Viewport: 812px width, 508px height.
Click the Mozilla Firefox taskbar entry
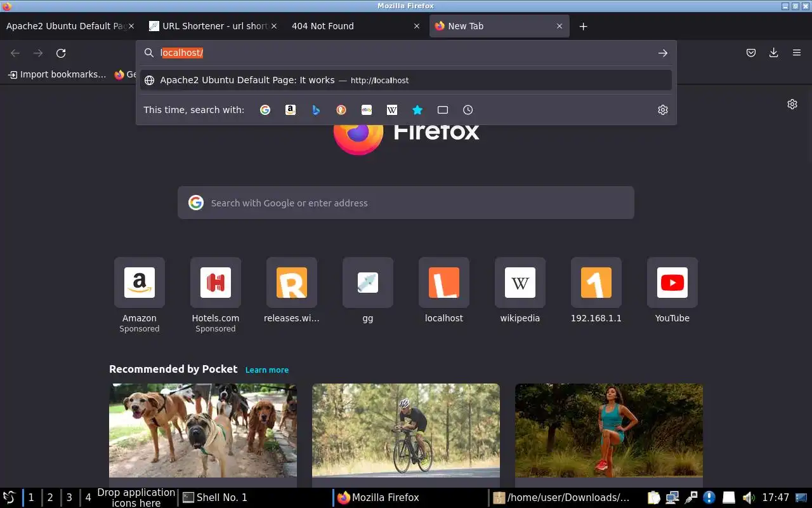pyautogui.click(x=410, y=498)
